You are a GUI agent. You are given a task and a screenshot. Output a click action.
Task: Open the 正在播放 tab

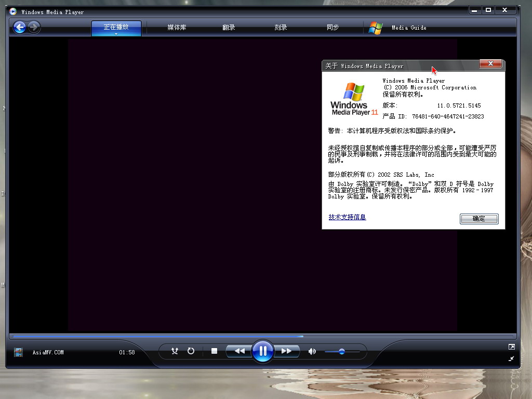point(116,27)
